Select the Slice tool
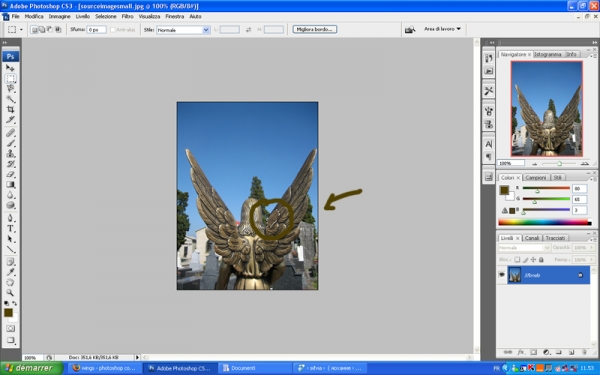 [x=10, y=120]
